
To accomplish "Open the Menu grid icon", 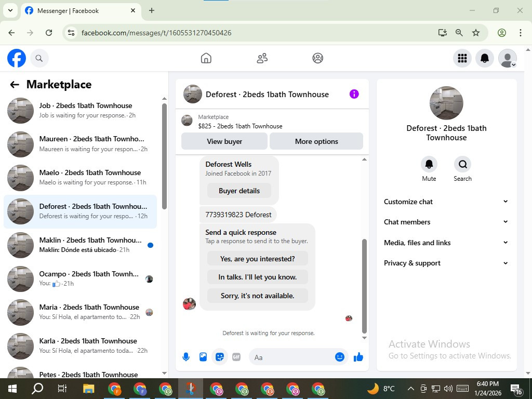I will [462, 58].
